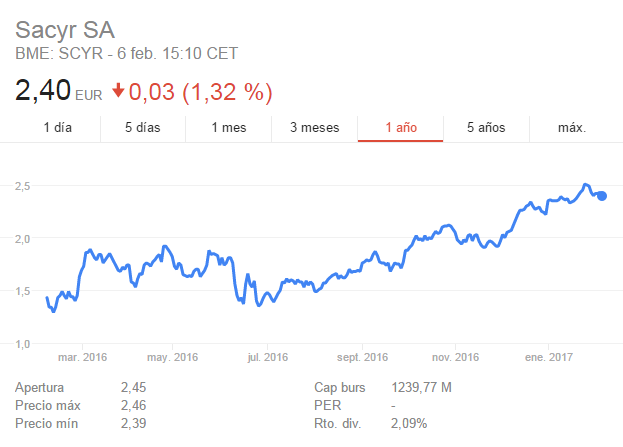Click the 2,40 EUR current price
Viewport: 623px width, 447px height.
(43, 91)
